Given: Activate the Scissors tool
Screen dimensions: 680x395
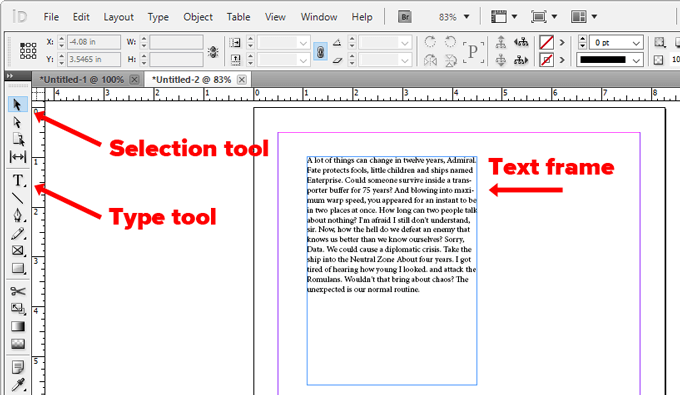Looking at the screenshot, I should 18,291.
